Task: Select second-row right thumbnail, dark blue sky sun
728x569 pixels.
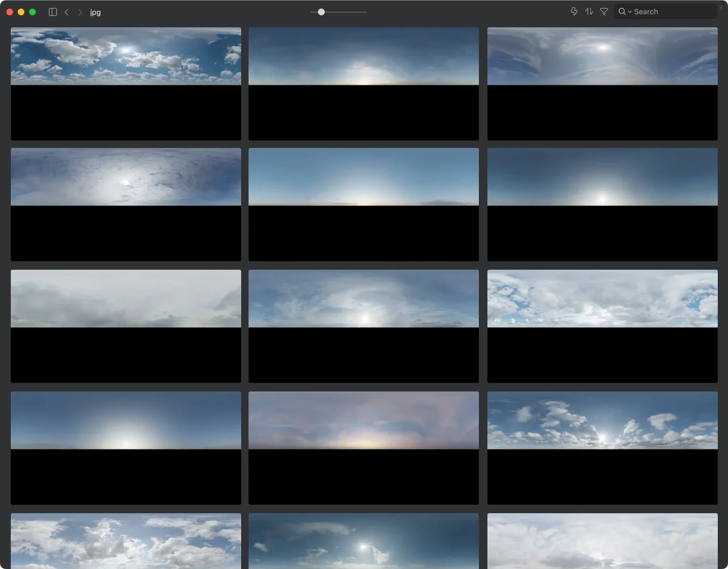Action: 602,204
